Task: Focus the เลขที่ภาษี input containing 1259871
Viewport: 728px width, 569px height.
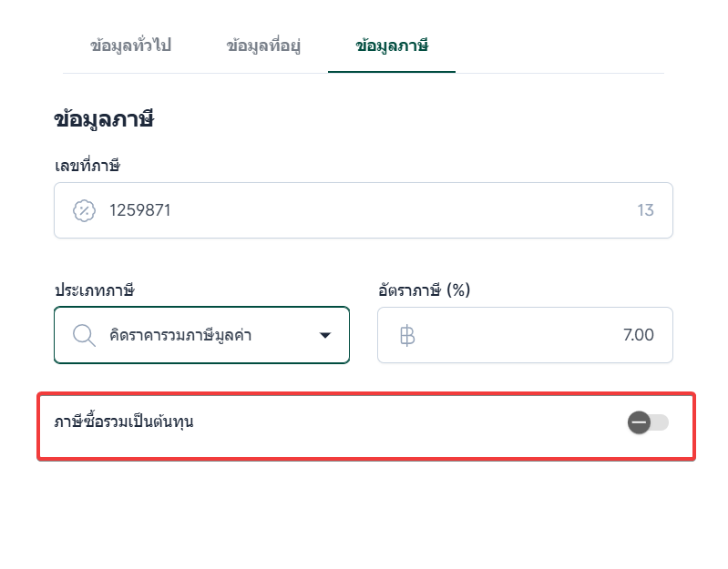Action: pyautogui.click(x=363, y=211)
